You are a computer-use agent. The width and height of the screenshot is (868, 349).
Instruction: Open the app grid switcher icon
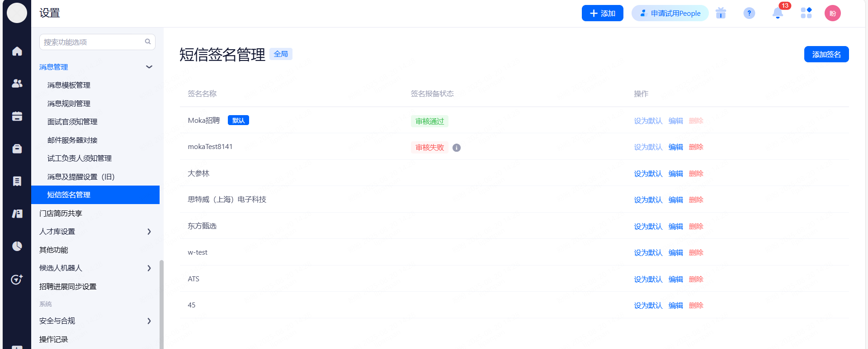[806, 13]
